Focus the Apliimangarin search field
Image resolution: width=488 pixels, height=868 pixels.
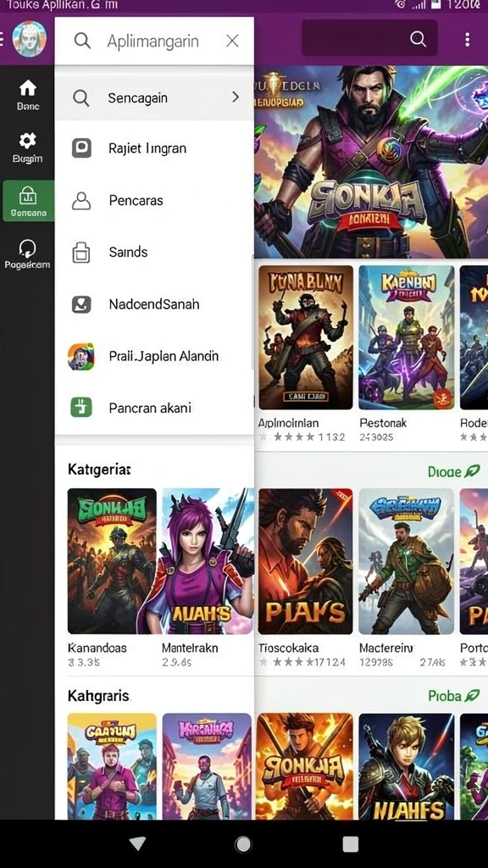click(x=153, y=41)
